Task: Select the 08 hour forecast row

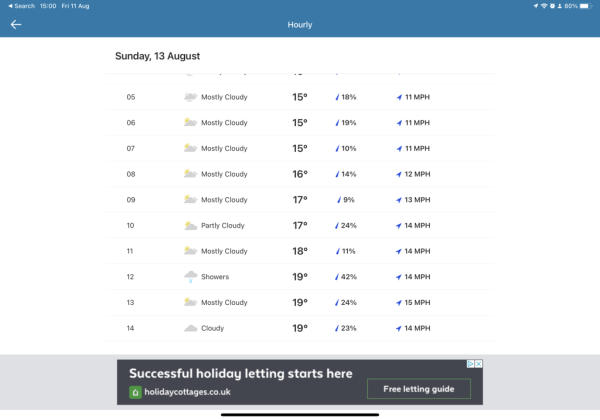Action: click(x=300, y=174)
